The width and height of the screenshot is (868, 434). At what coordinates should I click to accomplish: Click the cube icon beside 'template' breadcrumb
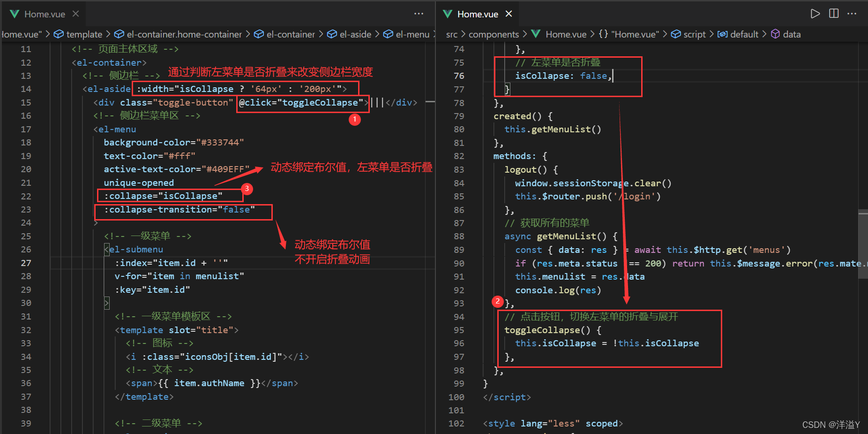(x=59, y=34)
